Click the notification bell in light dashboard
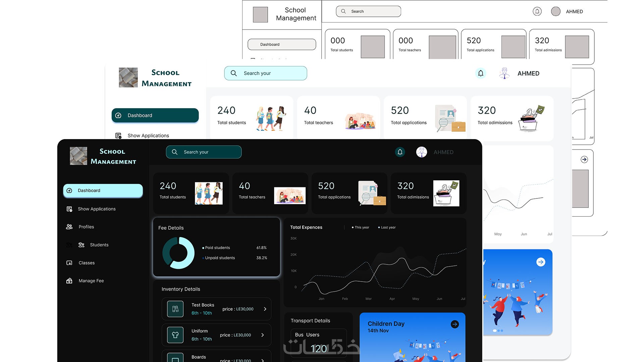The height and width of the screenshot is (362, 644). click(481, 73)
